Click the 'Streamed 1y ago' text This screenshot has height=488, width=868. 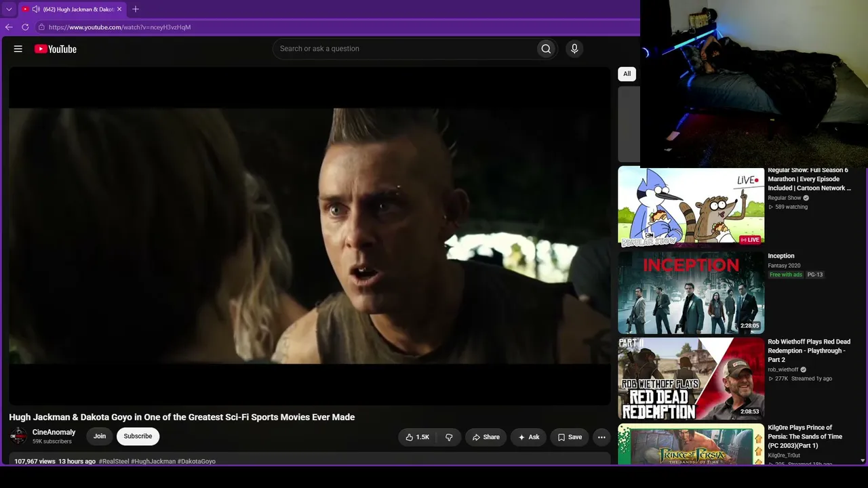click(812, 378)
